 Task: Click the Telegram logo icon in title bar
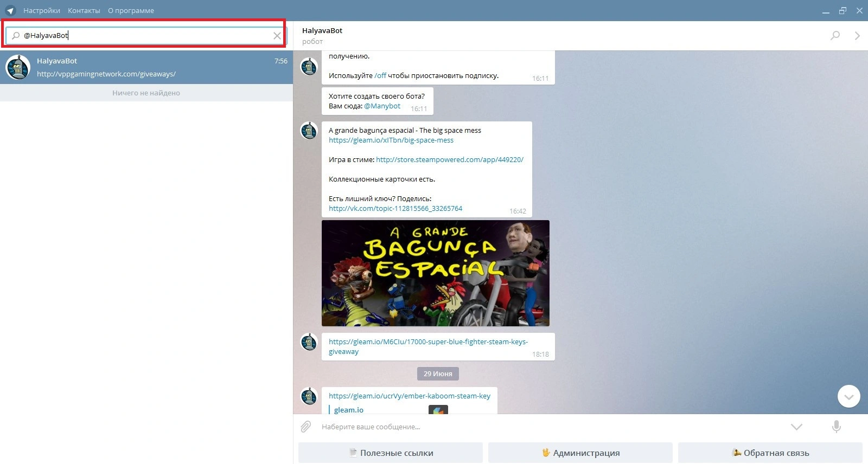10,10
